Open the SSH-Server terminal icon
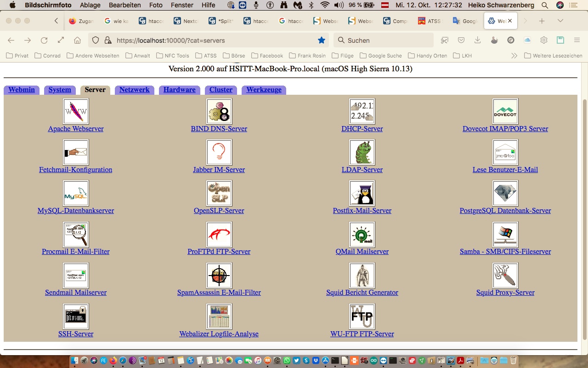Image resolution: width=588 pixels, height=368 pixels. [x=76, y=316]
